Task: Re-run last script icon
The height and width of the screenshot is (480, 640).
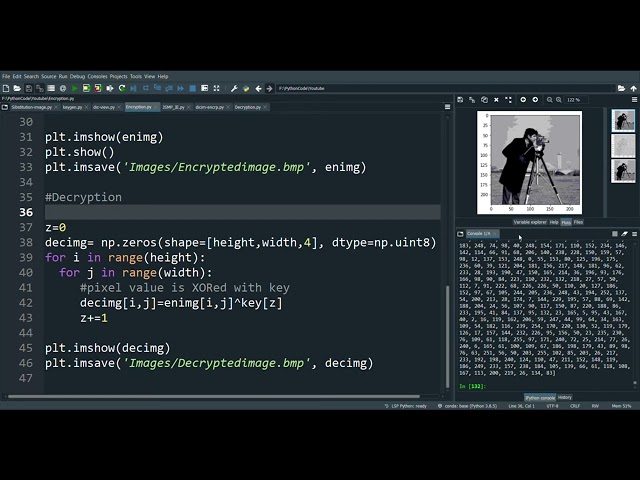Action: coord(122,88)
